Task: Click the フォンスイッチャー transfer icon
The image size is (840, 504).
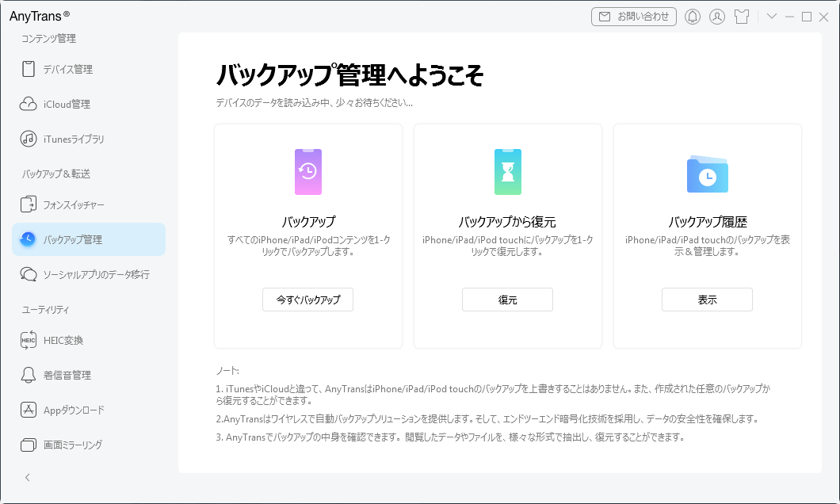Action: 29,204
